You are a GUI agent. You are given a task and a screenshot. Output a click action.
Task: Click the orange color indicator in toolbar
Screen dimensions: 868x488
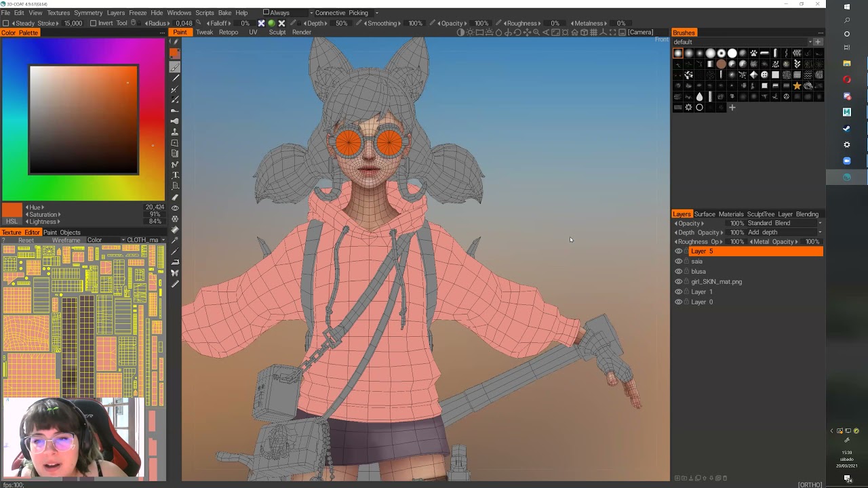[175, 54]
